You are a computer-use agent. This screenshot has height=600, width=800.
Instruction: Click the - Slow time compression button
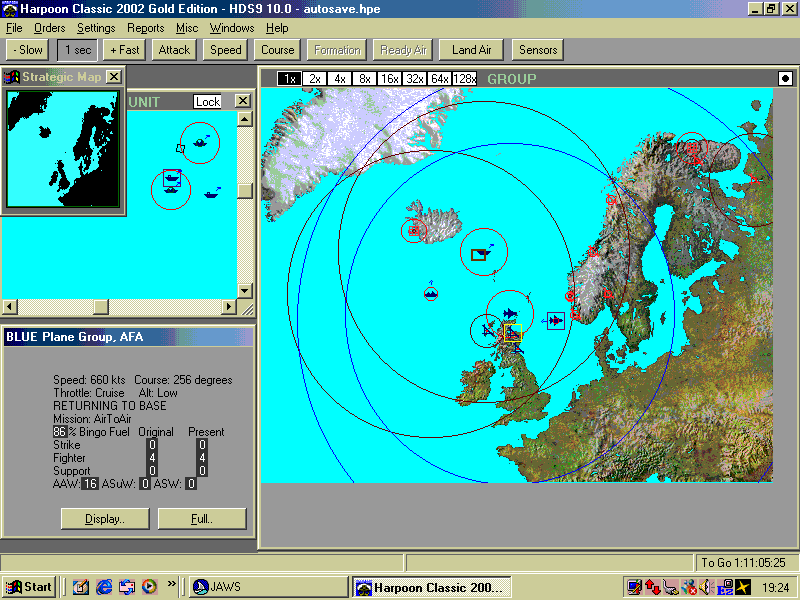coord(28,50)
